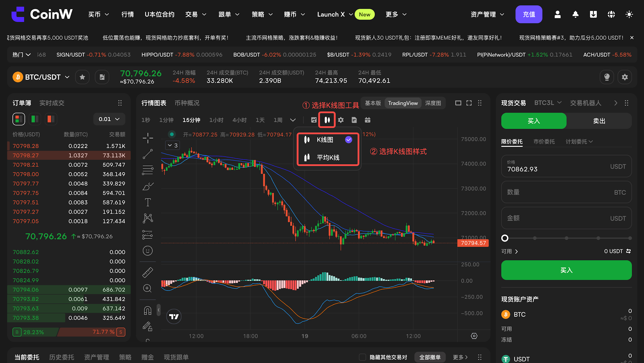Open the 行情 markets link
The image size is (644, 363).
pyautogui.click(x=128, y=14)
